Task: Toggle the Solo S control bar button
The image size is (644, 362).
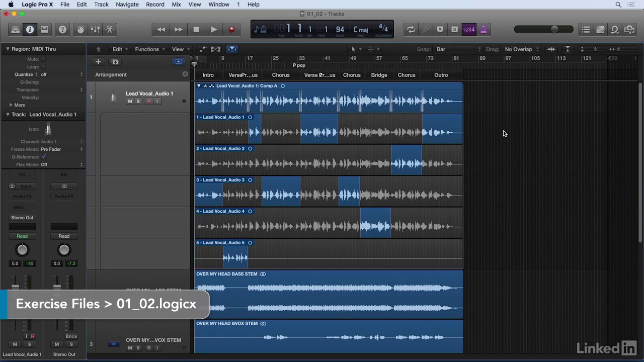Action: tap(454, 30)
